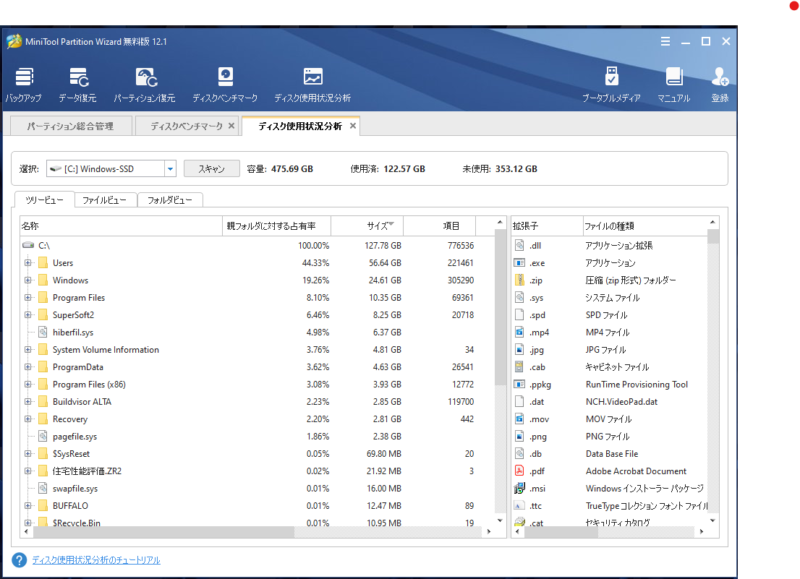Expand System Volume Information node
This screenshot has width=800, height=579.
click(28, 349)
